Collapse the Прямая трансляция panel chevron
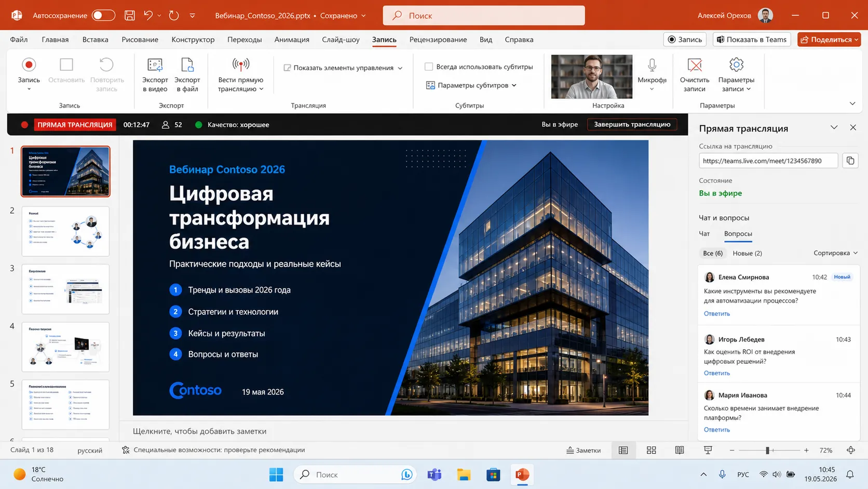Screen dimensions: 868x489 point(834,127)
